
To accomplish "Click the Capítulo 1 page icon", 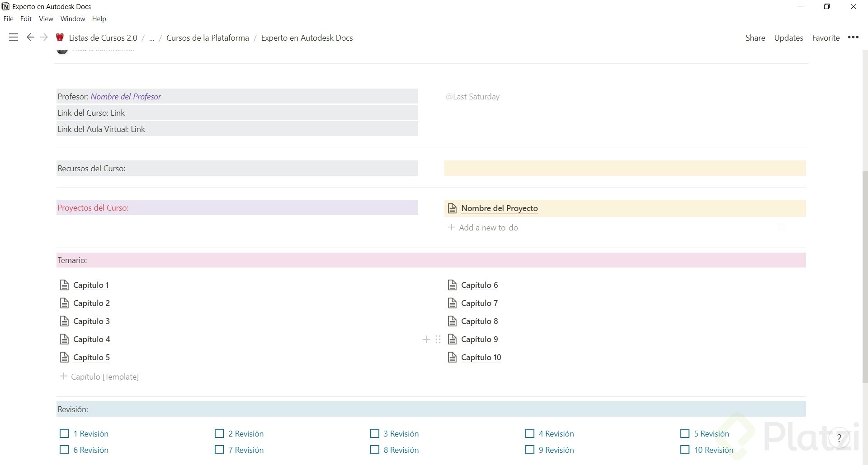I will pos(64,285).
